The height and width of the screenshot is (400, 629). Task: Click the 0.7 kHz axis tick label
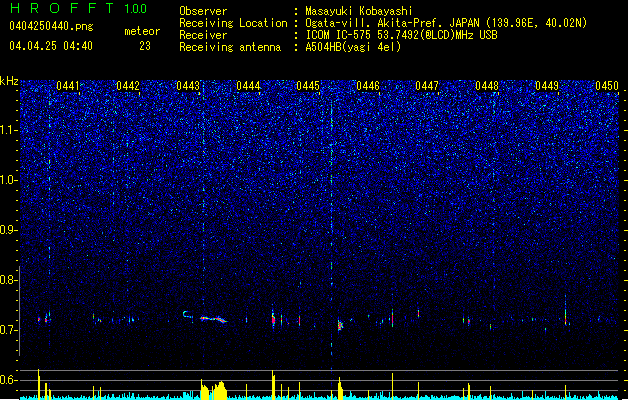[x=9, y=330]
